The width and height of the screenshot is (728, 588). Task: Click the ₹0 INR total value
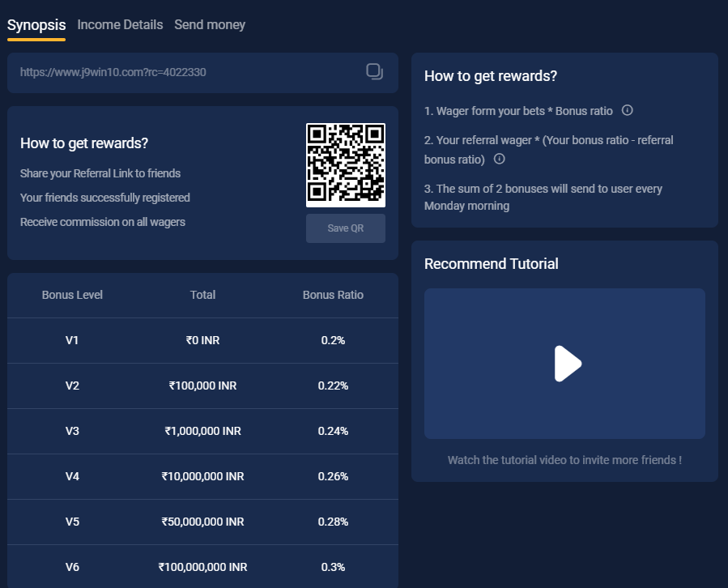(x=202, y=340)
